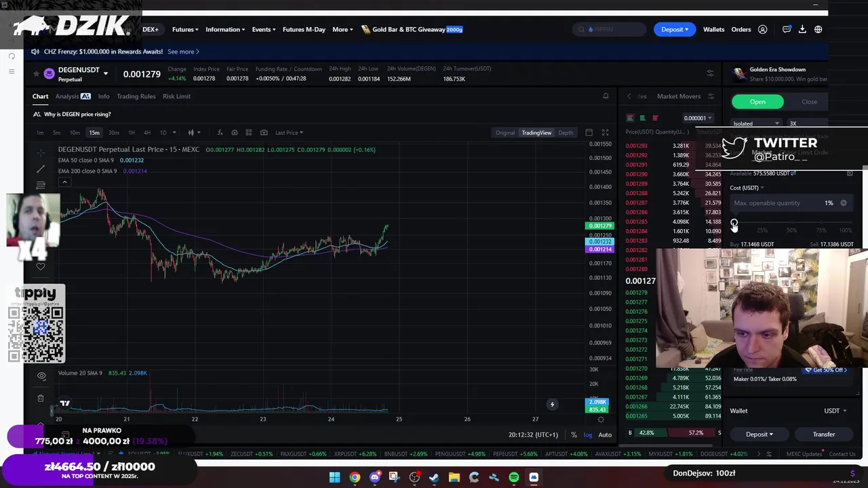Open Windows Start menu button
Screen dimensions: 868x488
tap(334, 477)
